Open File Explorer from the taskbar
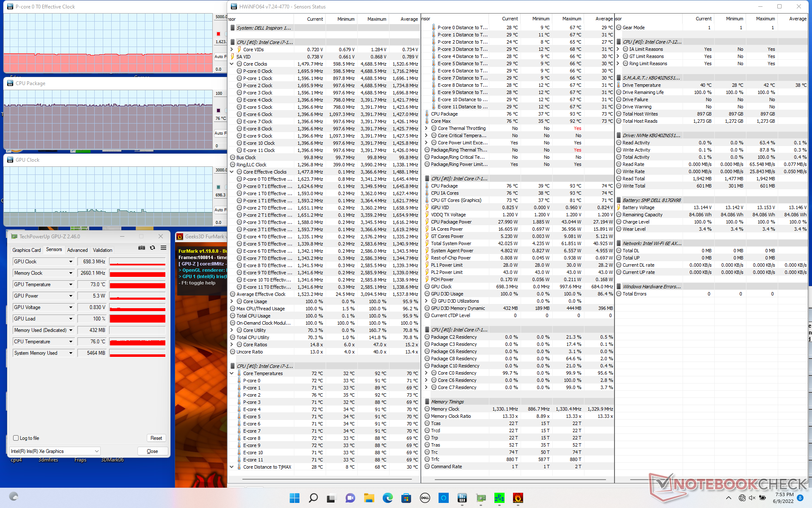 369,498
